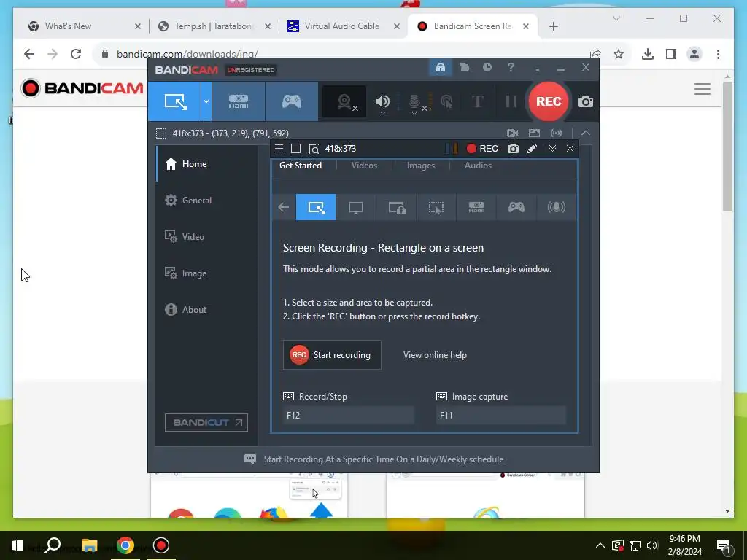Open output folder icon in title bar
The width and height of the screenshot is (747, 560).
point(464,68)
